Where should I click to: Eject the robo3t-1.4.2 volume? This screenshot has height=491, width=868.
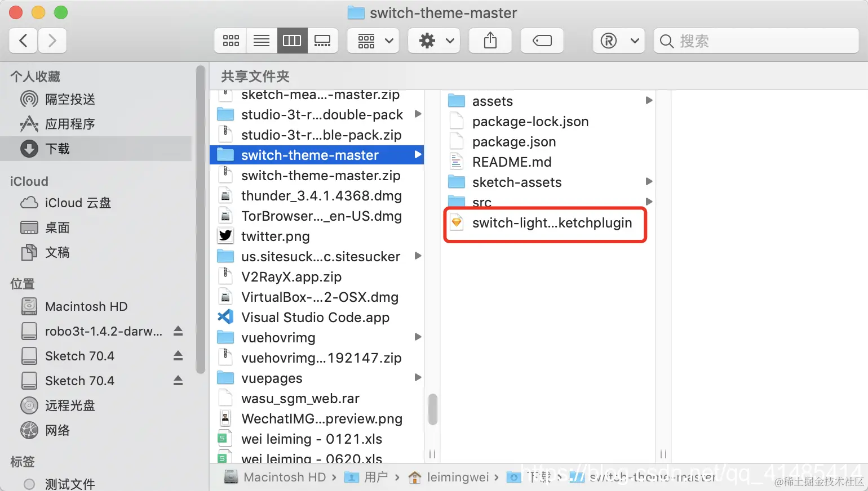178,331
